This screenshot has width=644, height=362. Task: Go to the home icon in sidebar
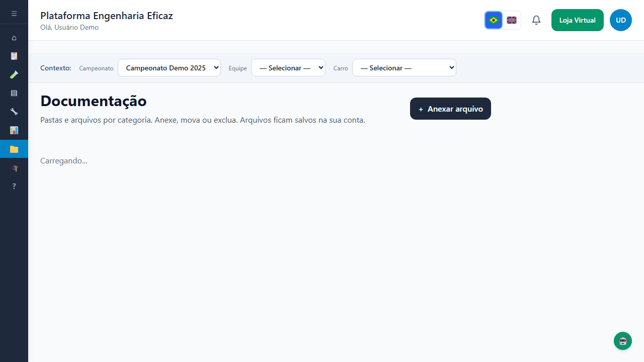(x=14, y=38)
